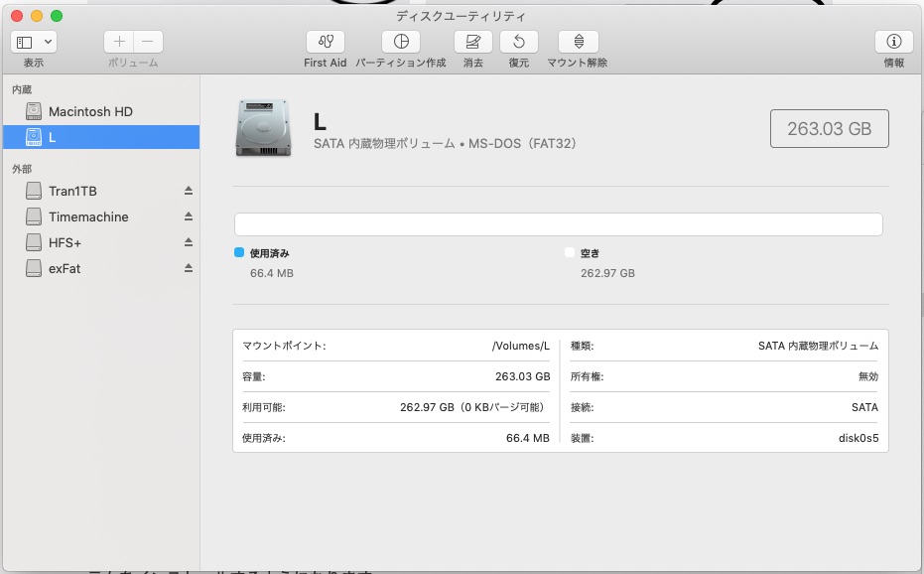The image size is (924, 574).
Task: Click the remove volume minus button
Action: tap(148, 42)
